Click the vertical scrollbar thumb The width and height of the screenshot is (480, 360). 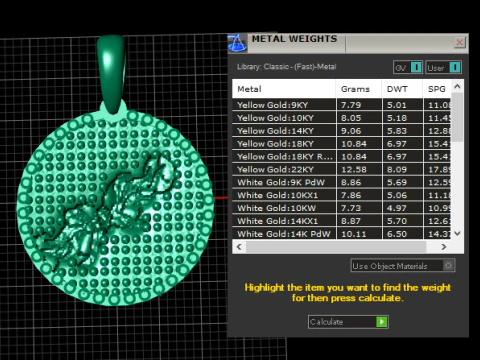(457, 117)
